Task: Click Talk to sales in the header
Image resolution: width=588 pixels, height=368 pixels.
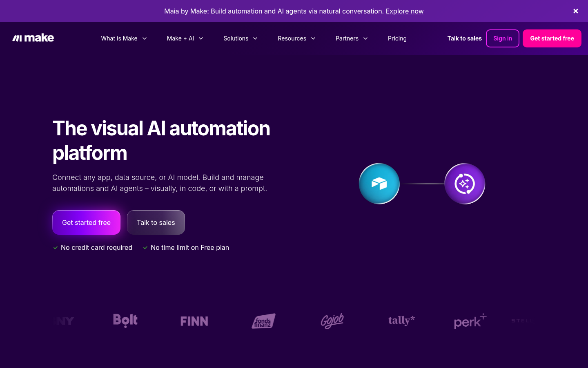Action: tap(464, 38)
